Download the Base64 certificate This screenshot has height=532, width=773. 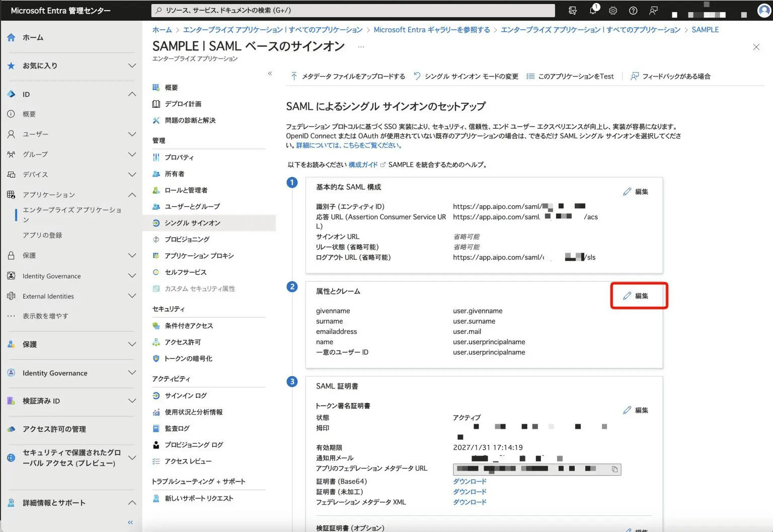point(470,482)
